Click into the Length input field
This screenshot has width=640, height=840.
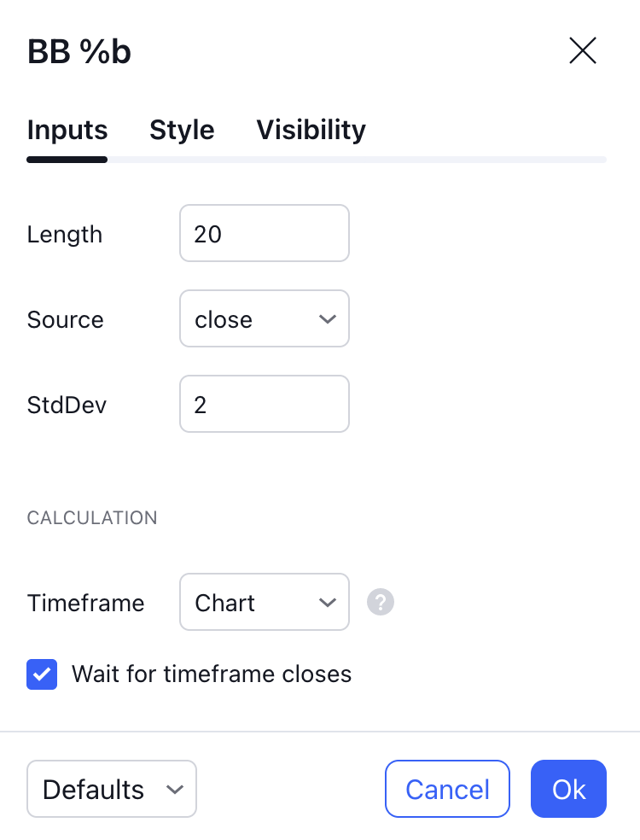click(x=265, y=234)
